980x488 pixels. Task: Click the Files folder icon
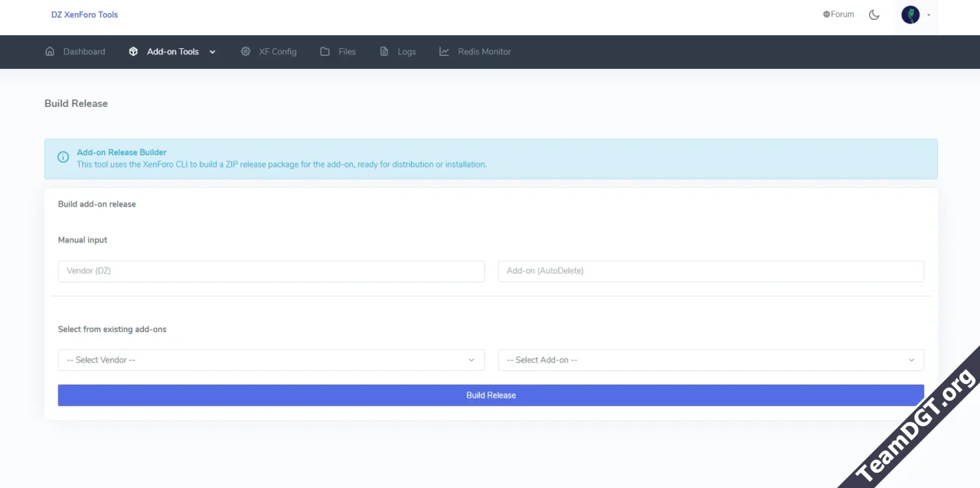point(325,52)
